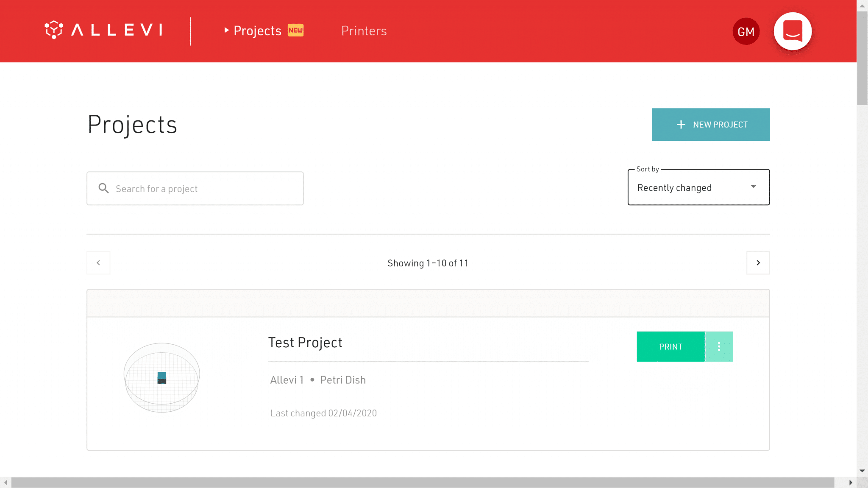Click the scroll up arrow
Viewport: 868px width, 488px height.
(862, 6)
